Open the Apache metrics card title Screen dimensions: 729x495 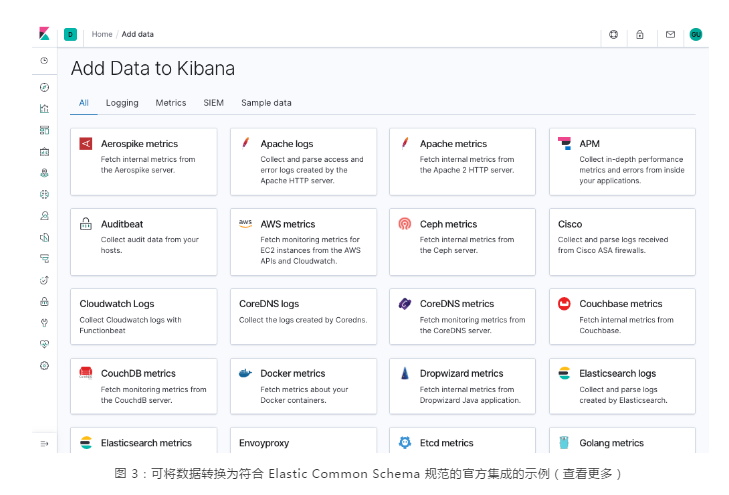453,144
